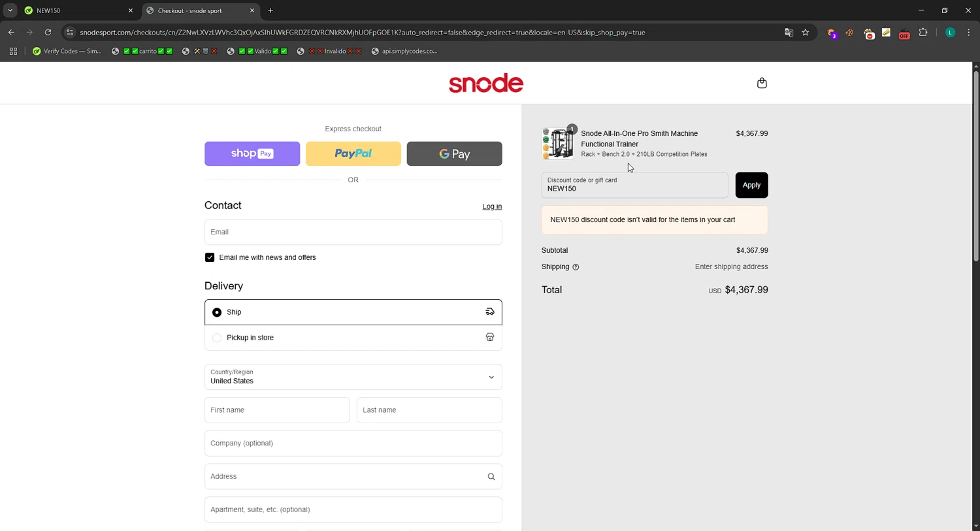Go back with the browser back arrow
980x531 pixels.
[11, 32]
